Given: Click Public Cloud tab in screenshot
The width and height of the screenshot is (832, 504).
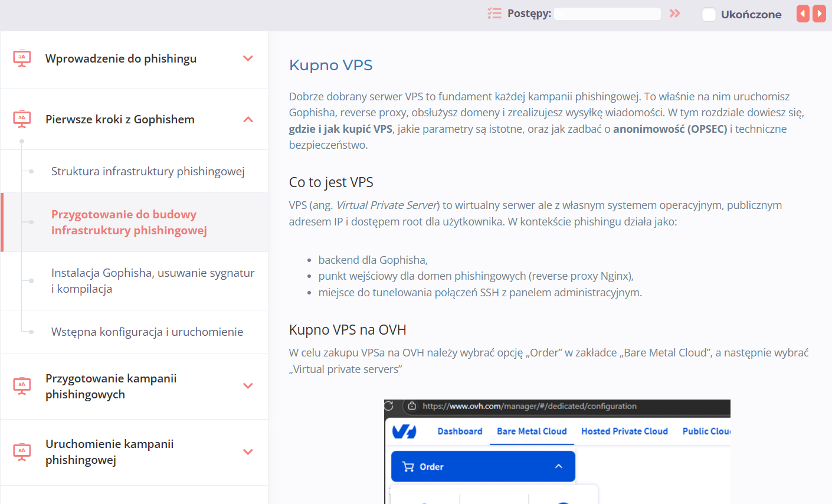Looking at the screenshot, I should coord(706,431).
